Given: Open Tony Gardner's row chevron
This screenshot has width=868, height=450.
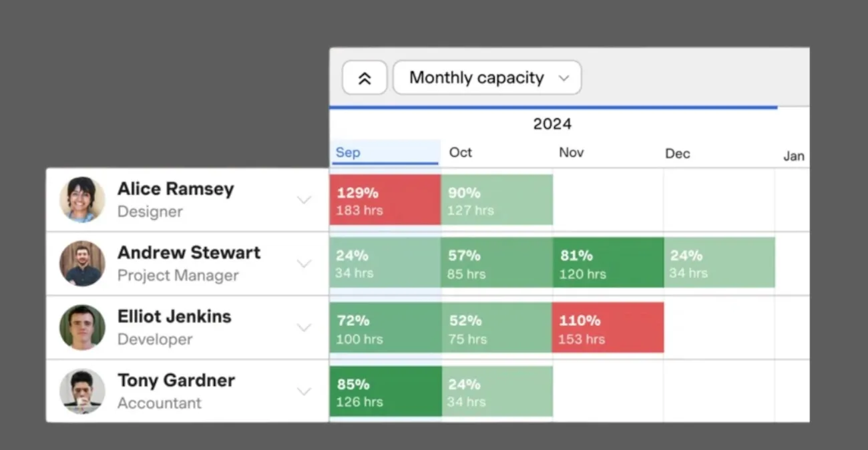Looking at the screenshot, I should tap(304, 391).
